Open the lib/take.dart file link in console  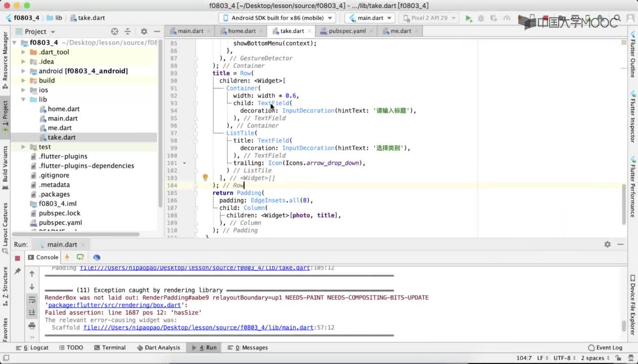(x=195, y=268)
